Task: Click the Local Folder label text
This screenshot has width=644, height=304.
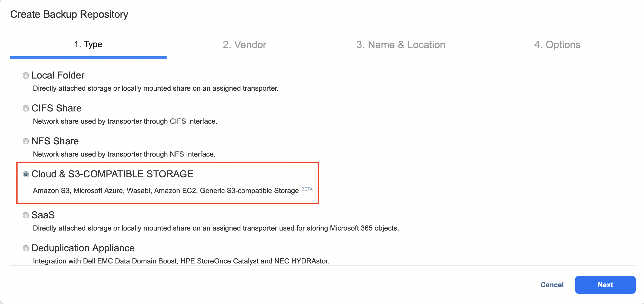Action: point(58,75)
